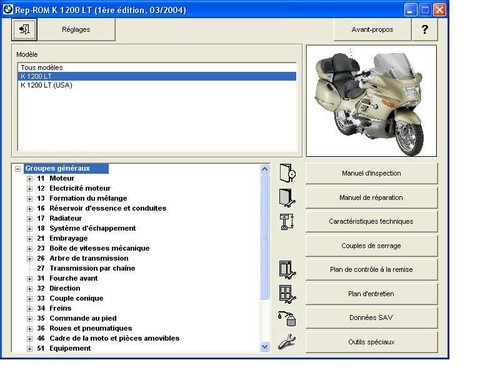The width and height of the screenshot is (500, 375).
Task: Open the Avant-propos button
Action: 372,29
